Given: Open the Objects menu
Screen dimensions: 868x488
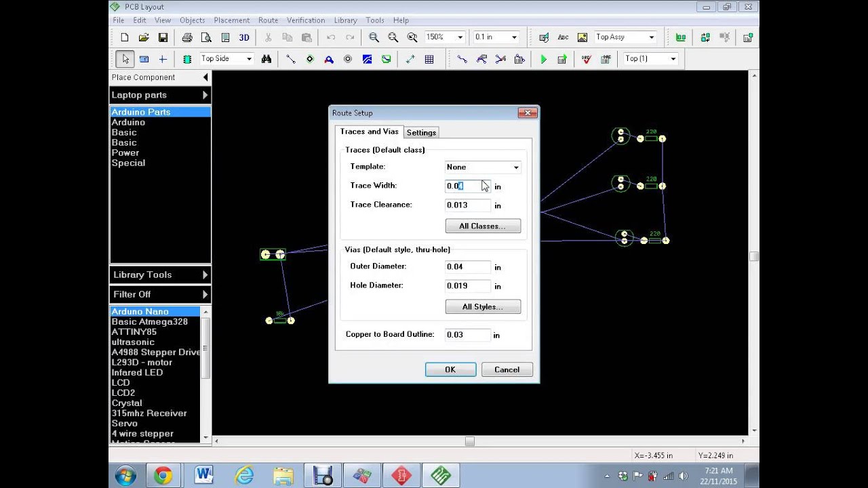Looking at the screenshot, I should pos(192,20).
